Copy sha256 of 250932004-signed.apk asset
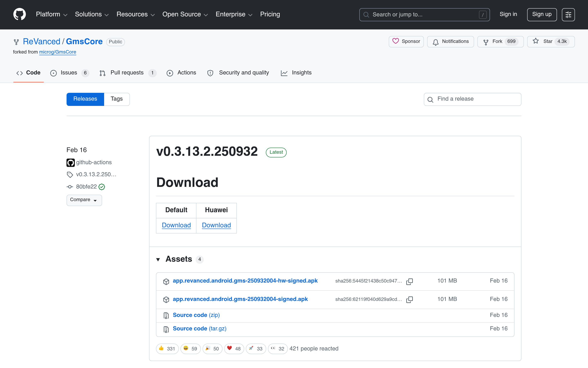Image resolution: width=588 pixels, height=368 pixels. pyautogui.click(x=409, y=300)
